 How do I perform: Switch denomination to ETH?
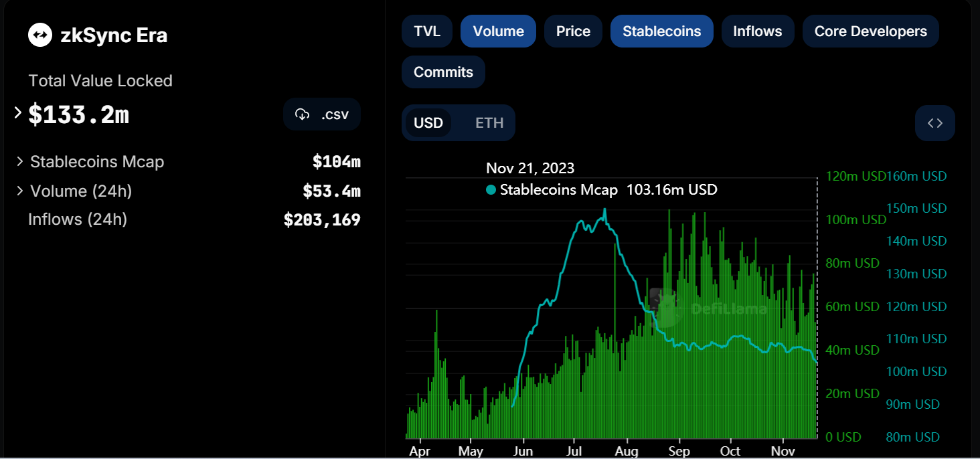point(489,123)
